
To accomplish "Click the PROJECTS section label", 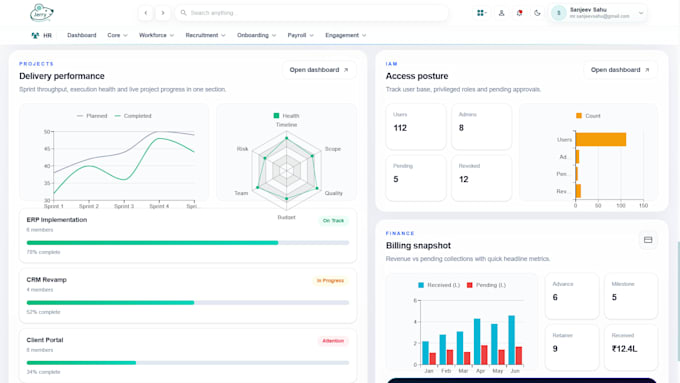I will pos(36,64).
